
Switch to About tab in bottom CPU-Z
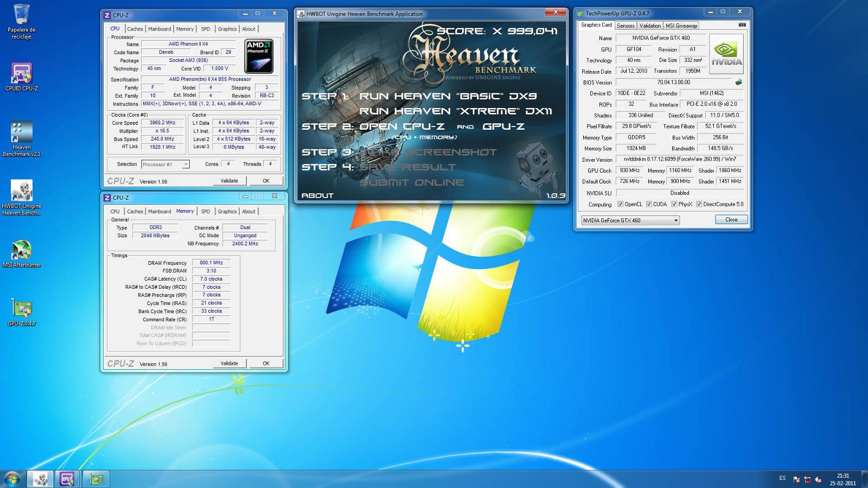(248, 212)
